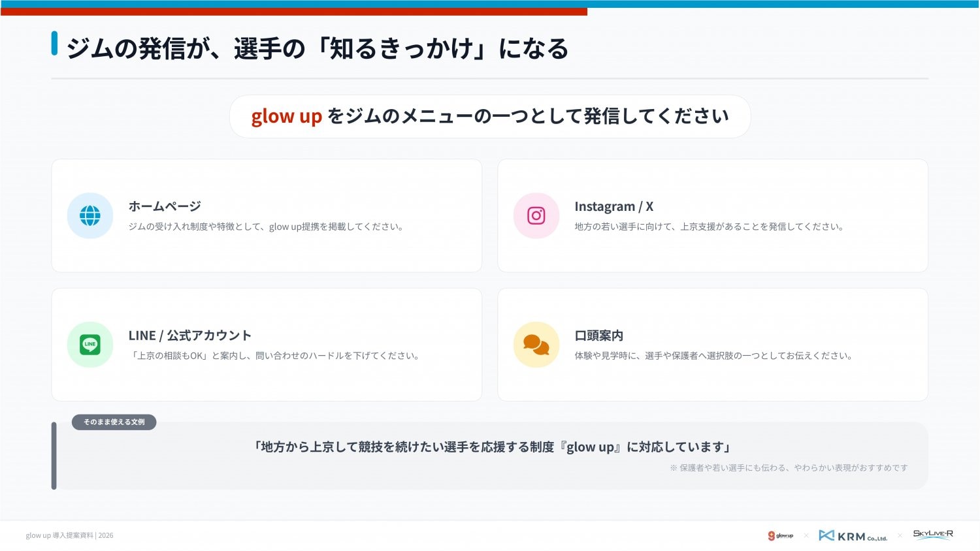Click the example sentence 「地方から上京して…」
Viewport: 980px width, 551px height.
(x=492, y=447)
